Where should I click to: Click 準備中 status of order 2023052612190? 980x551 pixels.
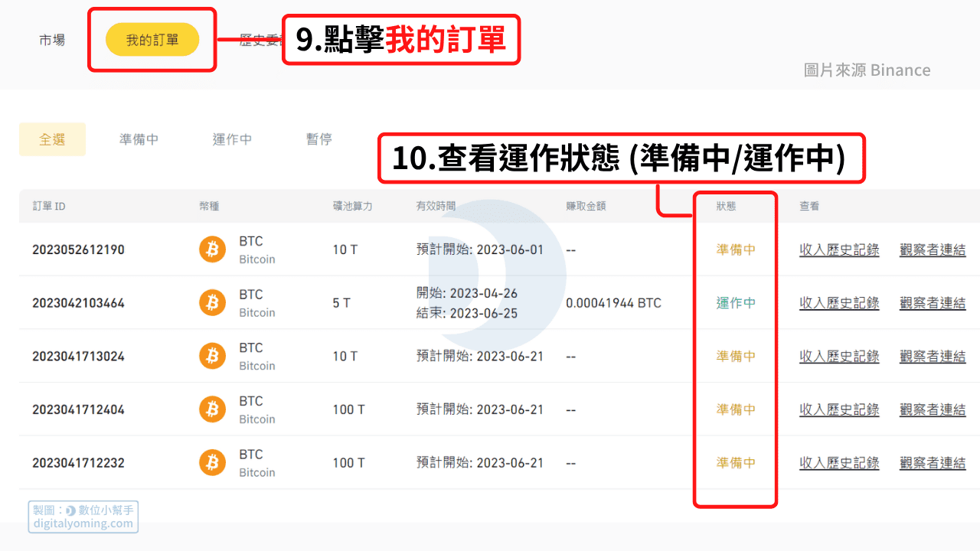736,249
